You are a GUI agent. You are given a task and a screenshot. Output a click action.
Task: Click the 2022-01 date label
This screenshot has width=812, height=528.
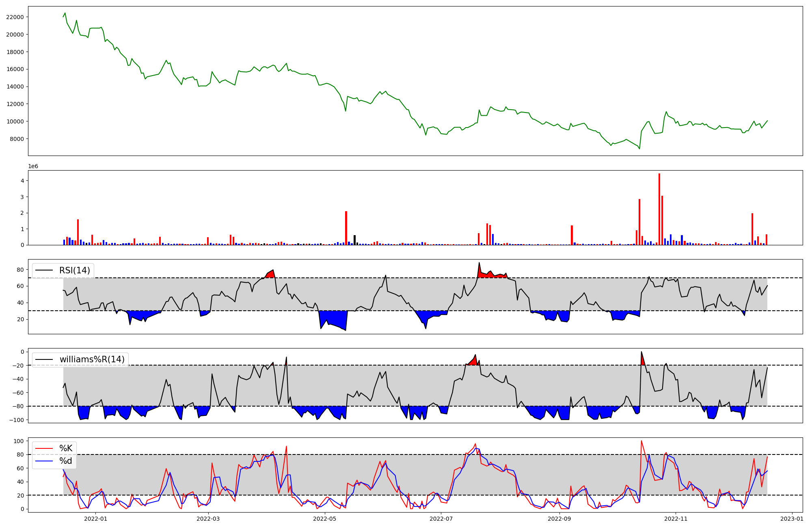tap(96, 519)
